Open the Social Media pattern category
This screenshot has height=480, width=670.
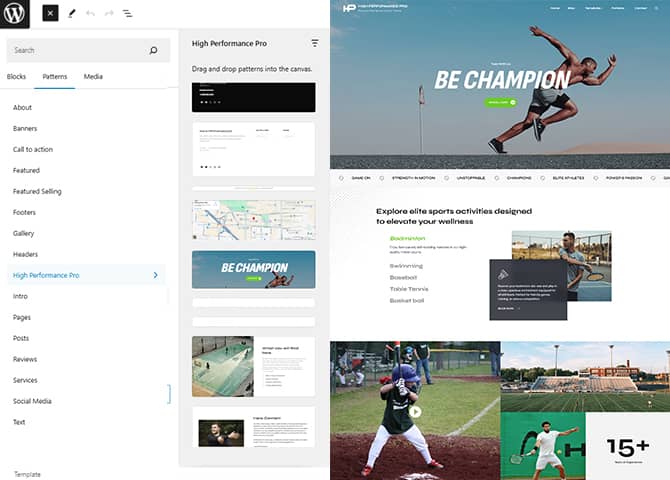pos(32,401)
